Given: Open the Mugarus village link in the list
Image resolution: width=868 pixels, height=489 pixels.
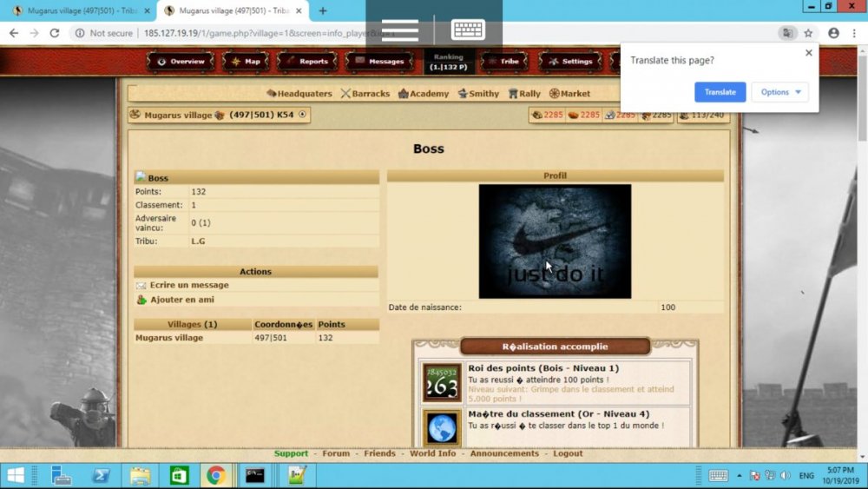Looking at the screenshot, I should tap(169, 338).
